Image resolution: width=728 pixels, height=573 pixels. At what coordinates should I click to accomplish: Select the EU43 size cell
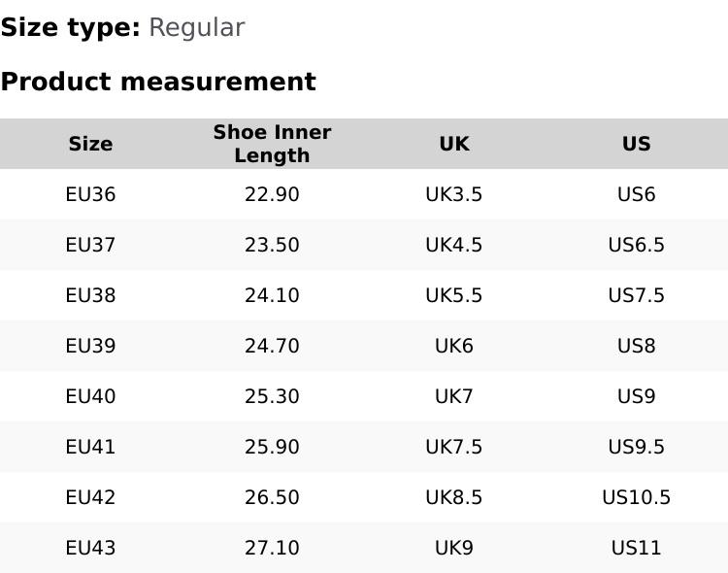[90, 548]
